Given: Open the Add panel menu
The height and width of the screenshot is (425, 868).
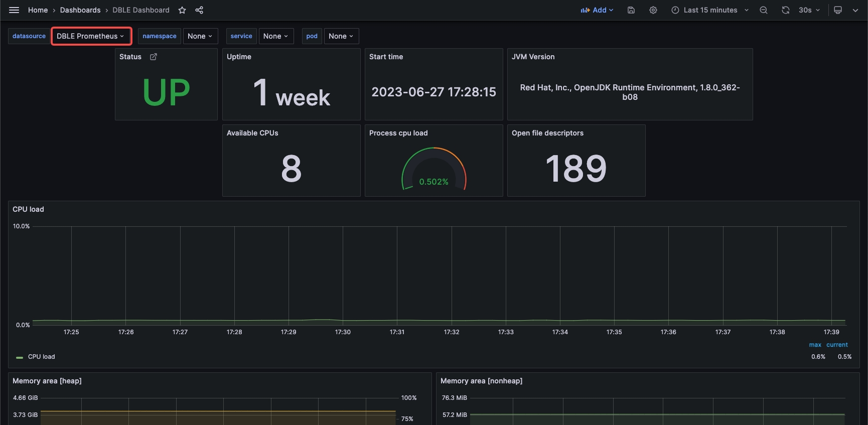Looking at the screenshot, I should 597,10.
